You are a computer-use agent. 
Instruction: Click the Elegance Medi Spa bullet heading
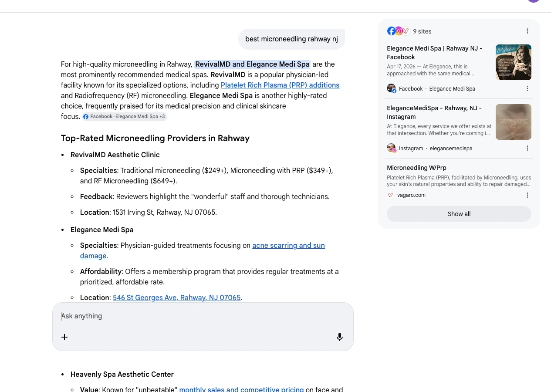click(102, 230)
